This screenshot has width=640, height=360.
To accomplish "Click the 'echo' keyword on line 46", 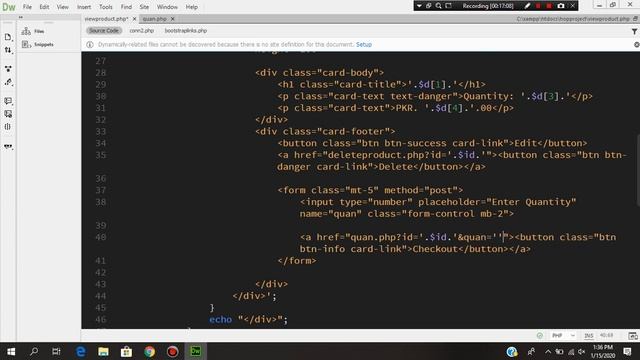I will 220,319.
